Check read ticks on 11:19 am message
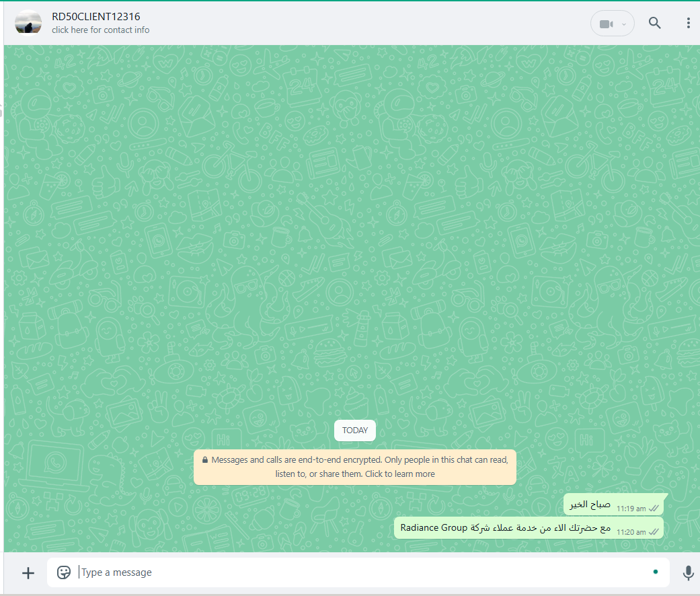Screen dimensions: 700x596 tap(654, 509)
